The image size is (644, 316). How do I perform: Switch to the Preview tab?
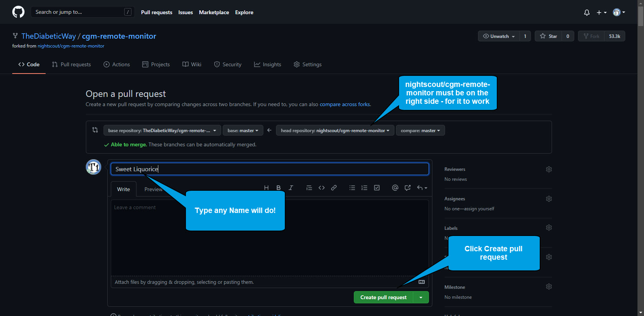pyautogui.click(x=153, y=189)
